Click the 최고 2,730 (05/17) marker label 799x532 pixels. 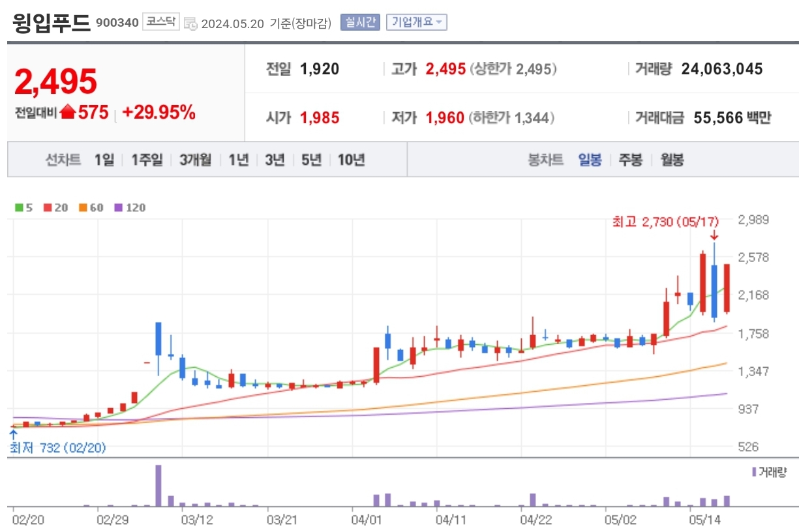[x=665, y=222]
